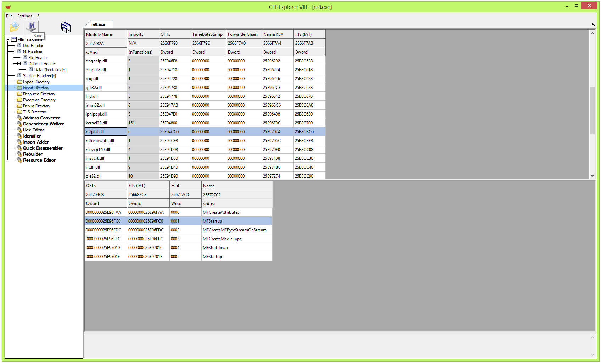This screenshot has width=601, height=364.
Task: Click the CFF Explorer title bar icon
Action: pos(8,6)
